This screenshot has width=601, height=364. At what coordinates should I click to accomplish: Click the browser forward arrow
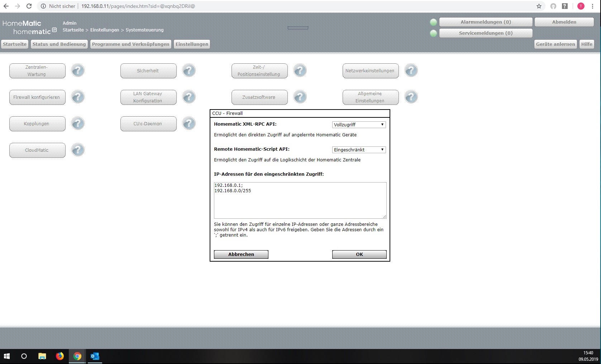point(18,6)
